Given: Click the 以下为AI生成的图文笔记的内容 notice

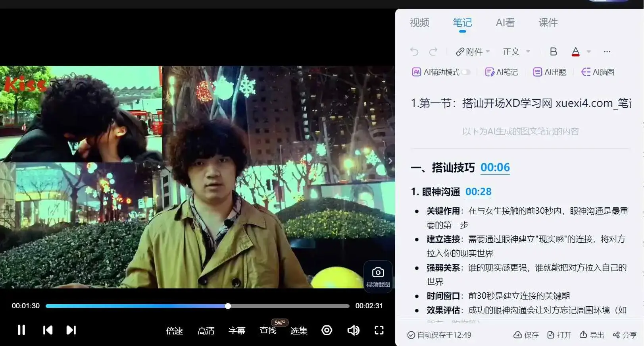Looking at the screenshot, I should pos(521,131).
